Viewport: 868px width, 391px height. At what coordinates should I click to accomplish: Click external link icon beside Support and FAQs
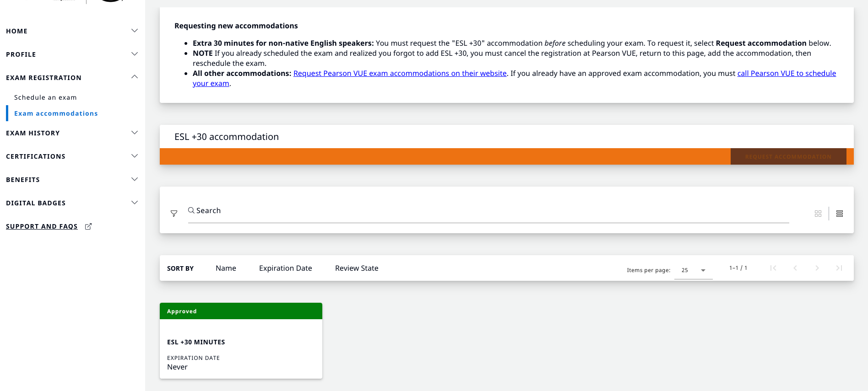click(88, 226)
